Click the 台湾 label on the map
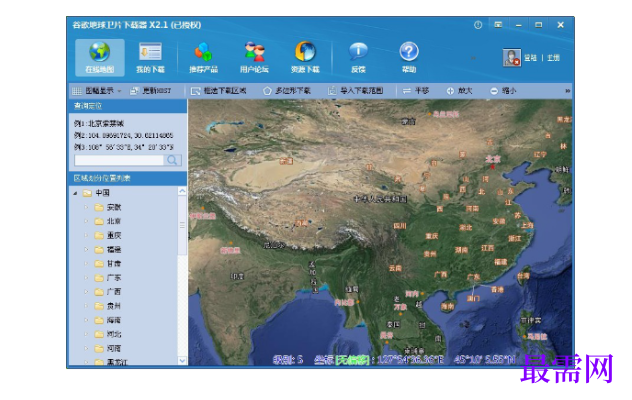Screen dimensions: 632x400 click(x=523, y=277)
